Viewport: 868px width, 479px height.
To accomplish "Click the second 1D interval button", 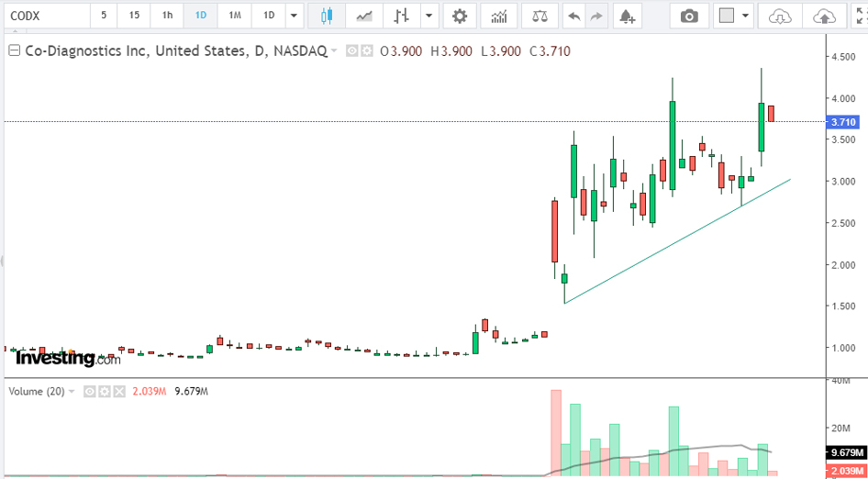I will [x=269, y=17].
